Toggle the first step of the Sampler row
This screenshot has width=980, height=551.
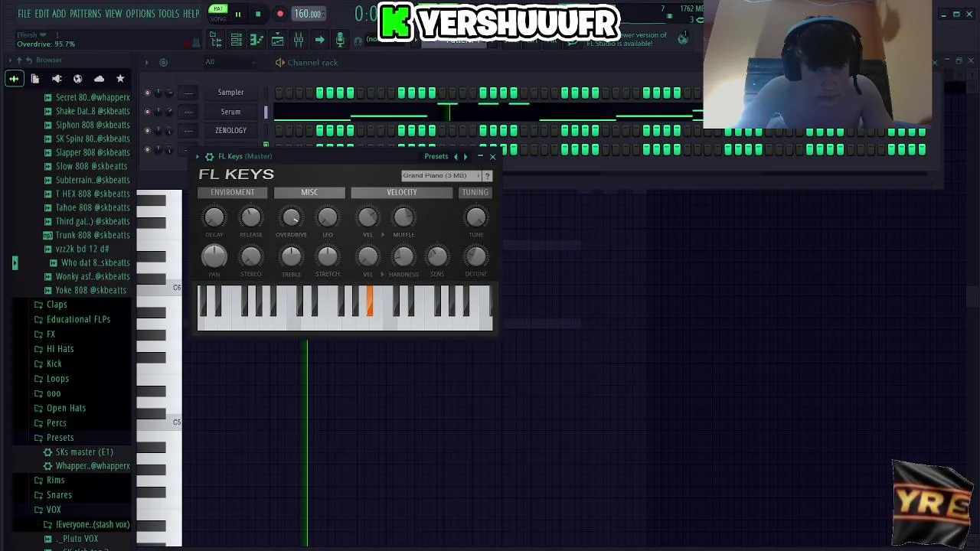coord(279,93)
